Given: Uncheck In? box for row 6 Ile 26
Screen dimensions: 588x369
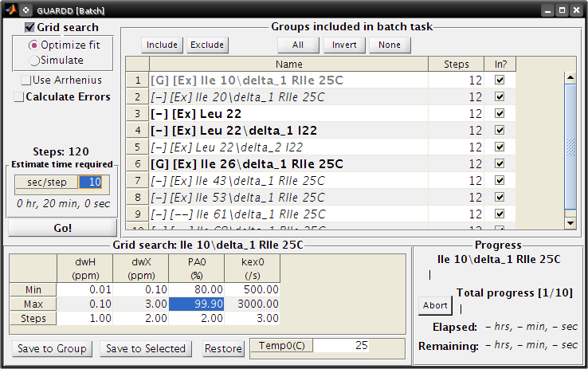Looking at the screenshot, I should (500, 163).
